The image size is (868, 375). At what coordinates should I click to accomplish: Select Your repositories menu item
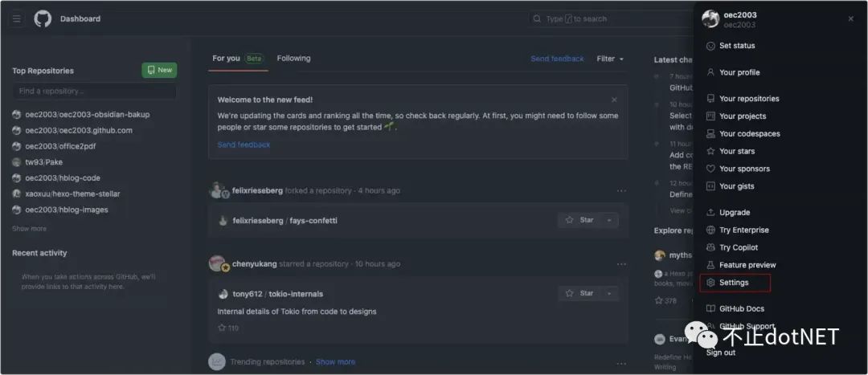point(748,99)
